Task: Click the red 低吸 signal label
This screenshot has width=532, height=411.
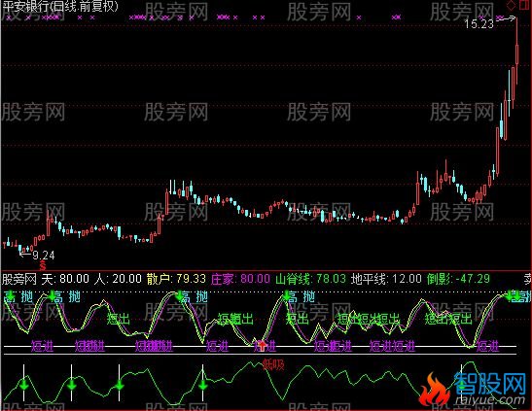Action: click(x=273, y=365)
